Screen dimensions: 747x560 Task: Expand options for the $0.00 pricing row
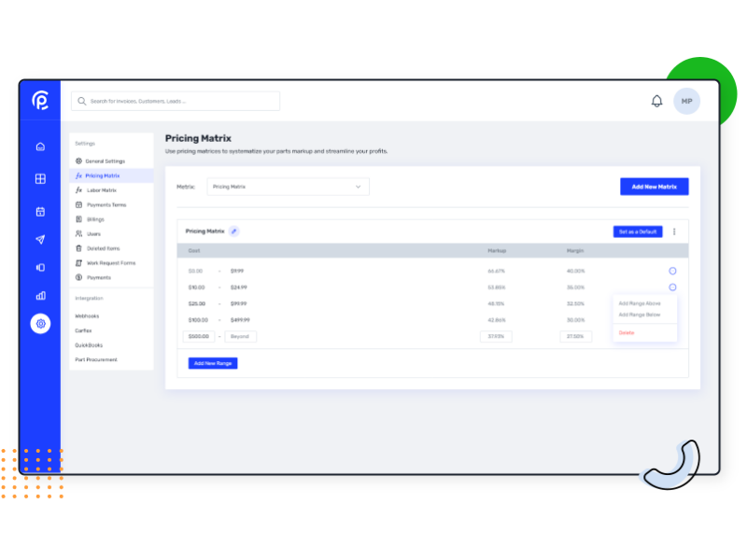672,271
